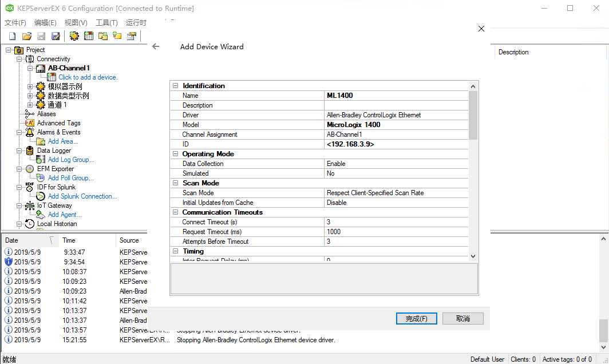This screenshot has height=364, width=609.
Task: Click the info icon on the 15:21:55 log row
Action: click(8, 339)
